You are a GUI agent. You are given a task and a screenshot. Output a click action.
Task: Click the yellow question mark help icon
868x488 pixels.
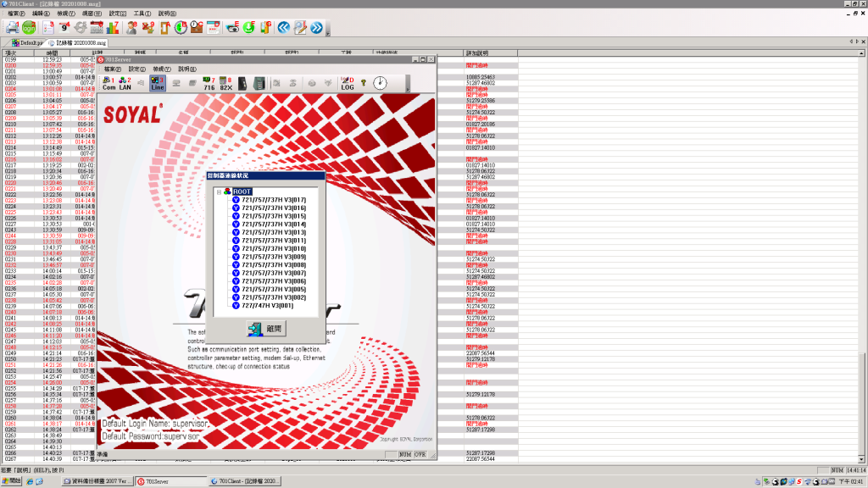364,83
